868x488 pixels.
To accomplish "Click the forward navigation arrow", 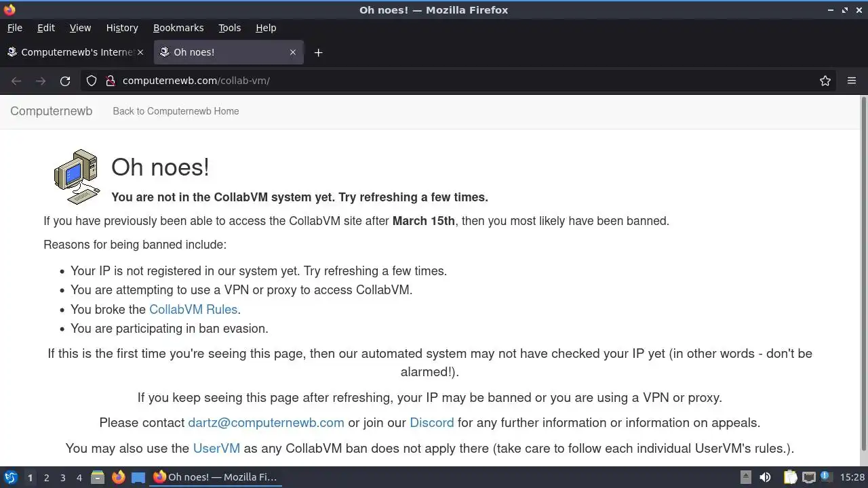I will pos(41,81).
